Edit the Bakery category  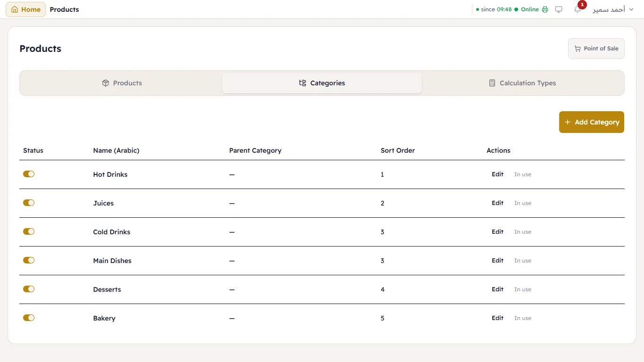(498, 318)
